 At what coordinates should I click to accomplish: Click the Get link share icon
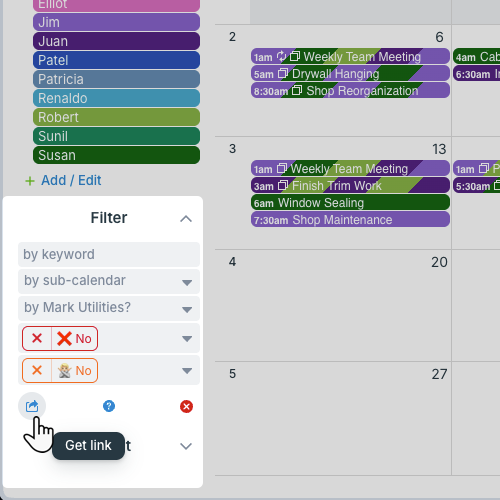point(32,406)
